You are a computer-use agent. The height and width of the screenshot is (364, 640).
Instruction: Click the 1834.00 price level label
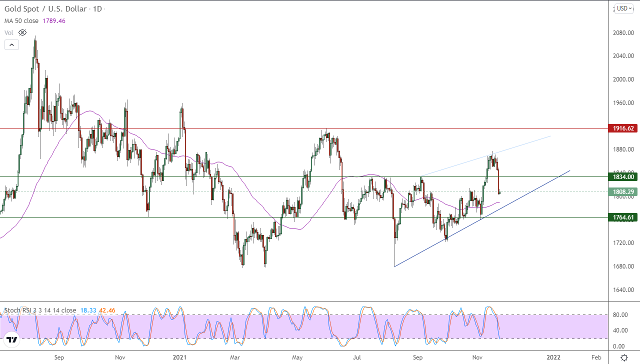[622, 176]
